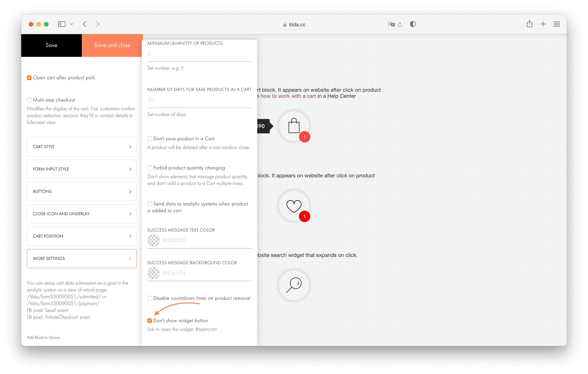Switch to the Save tab
Image resolution: width=588 pixels, height=374 pixels.
[x=51, y=45]
